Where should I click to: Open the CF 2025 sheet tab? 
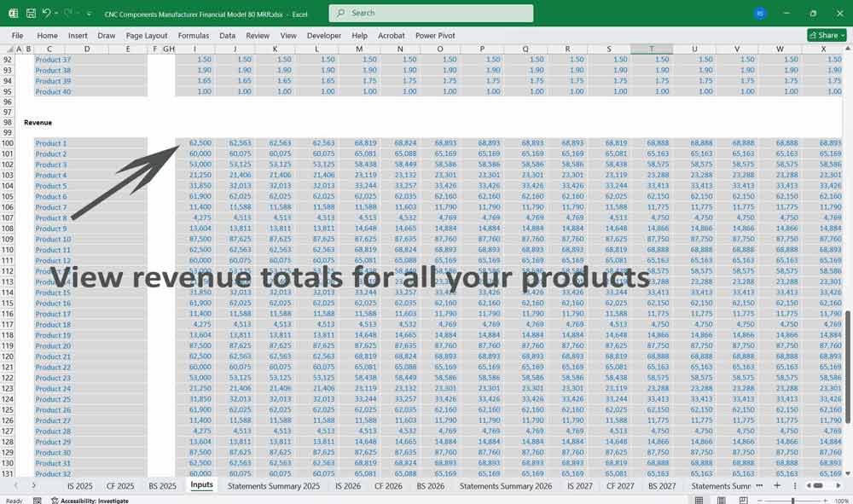pos(120,486)
